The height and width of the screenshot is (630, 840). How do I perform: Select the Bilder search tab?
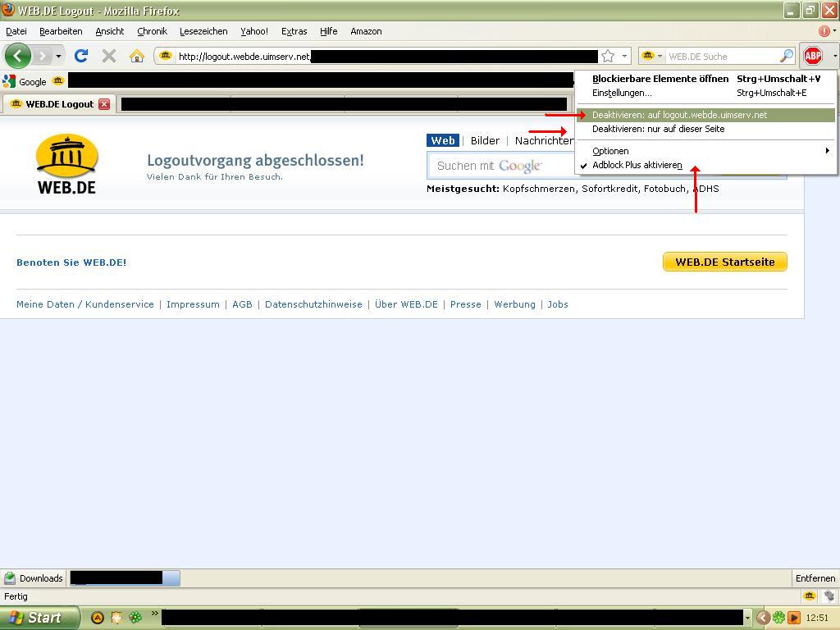point(485,140)
